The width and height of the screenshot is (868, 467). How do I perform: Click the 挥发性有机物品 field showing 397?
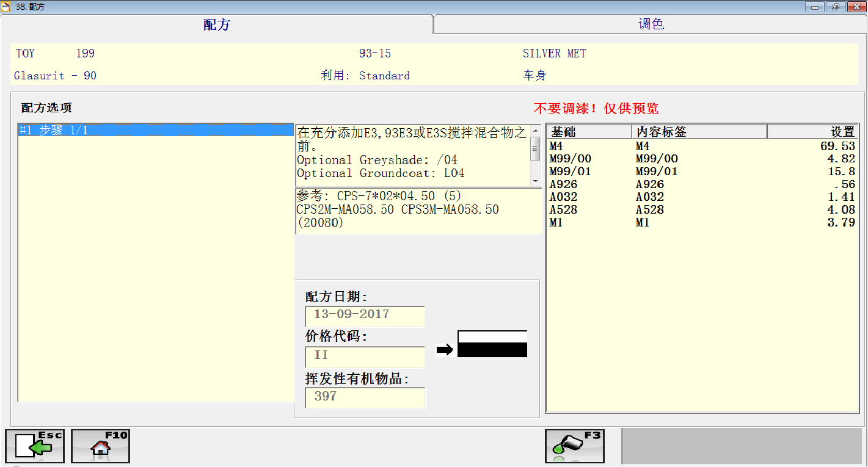pos(365,397)
